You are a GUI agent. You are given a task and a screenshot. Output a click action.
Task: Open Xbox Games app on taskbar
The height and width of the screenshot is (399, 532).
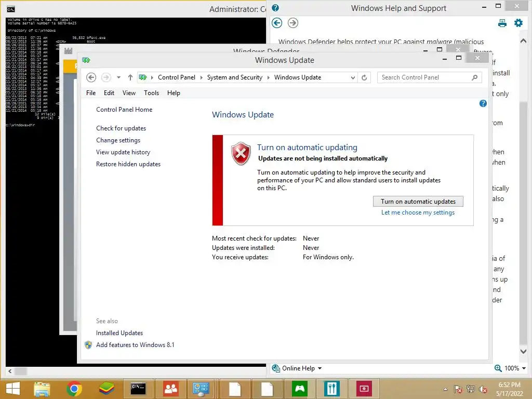click(300, 389)
